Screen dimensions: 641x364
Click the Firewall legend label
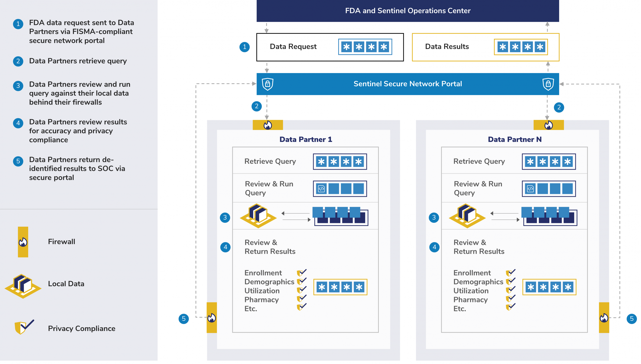pyautogui.click(x=61, y=241)
